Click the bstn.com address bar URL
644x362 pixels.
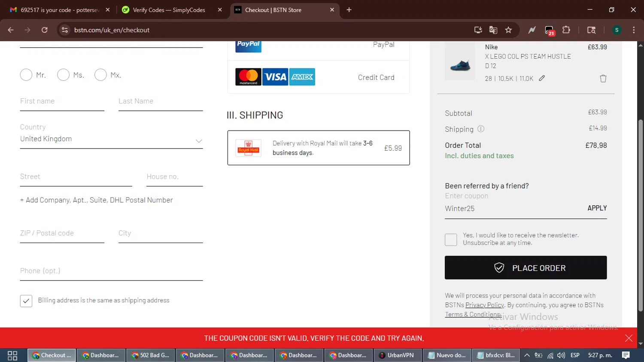coord(112,30)
